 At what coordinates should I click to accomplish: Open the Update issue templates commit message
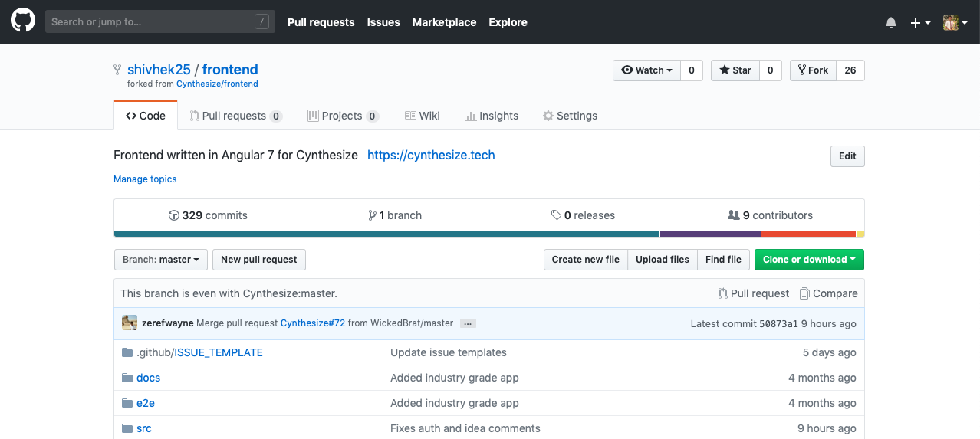coord(449,352)
